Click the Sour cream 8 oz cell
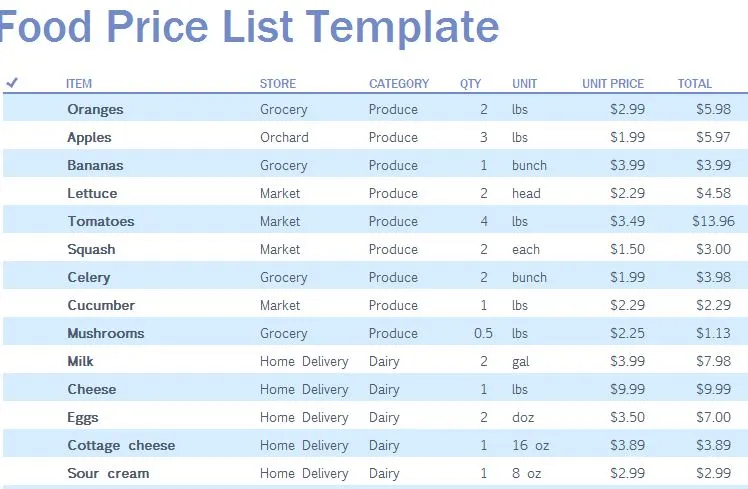Viewport: 748px width, 489px height. pyautogui.click(x=527, y=473)
